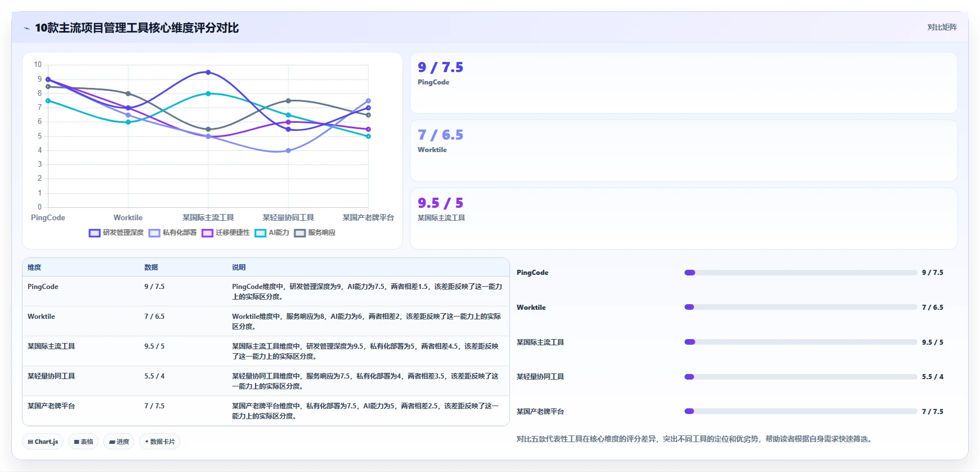Toggle the 迁移便捷性 legend item
The image size is (980, 472).
coord(226,233)
